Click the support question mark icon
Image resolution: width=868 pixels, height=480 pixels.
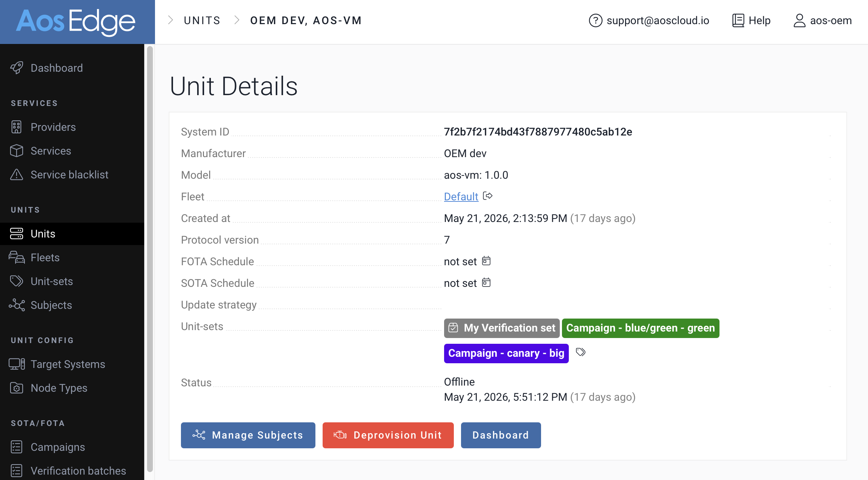coord(595,21)
